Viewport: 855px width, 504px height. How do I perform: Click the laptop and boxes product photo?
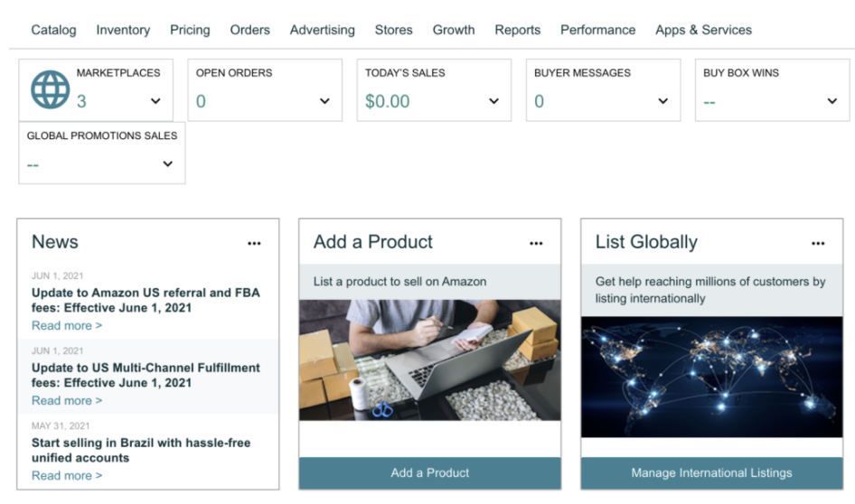(429, 360)
